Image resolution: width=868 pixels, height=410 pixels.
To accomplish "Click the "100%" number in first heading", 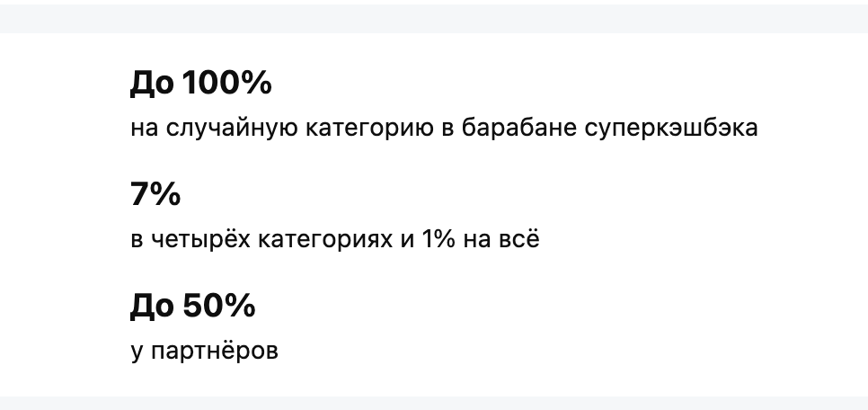I will (x=226, y=84).
